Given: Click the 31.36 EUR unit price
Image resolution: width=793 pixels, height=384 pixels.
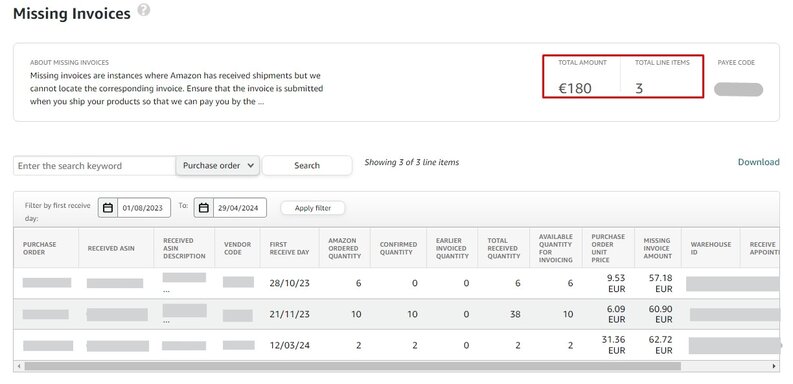Looking at the screenshot, I should click(613, 345).
